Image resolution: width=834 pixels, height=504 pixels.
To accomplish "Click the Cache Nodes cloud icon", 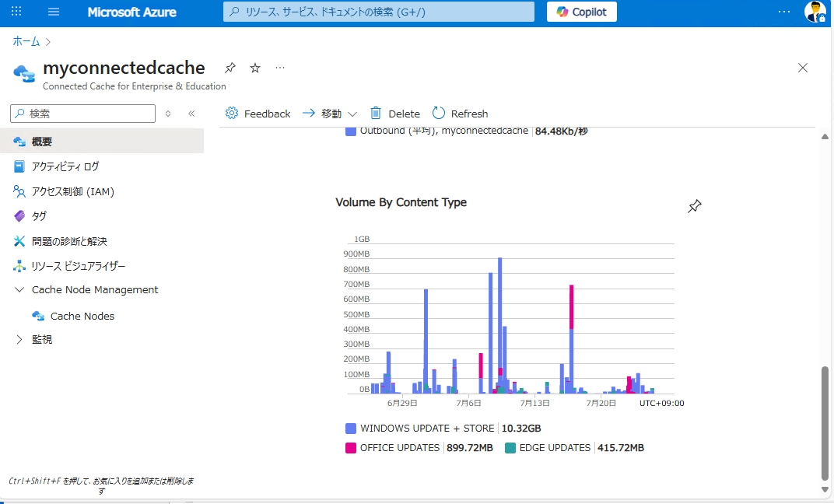I will (38, 316).
